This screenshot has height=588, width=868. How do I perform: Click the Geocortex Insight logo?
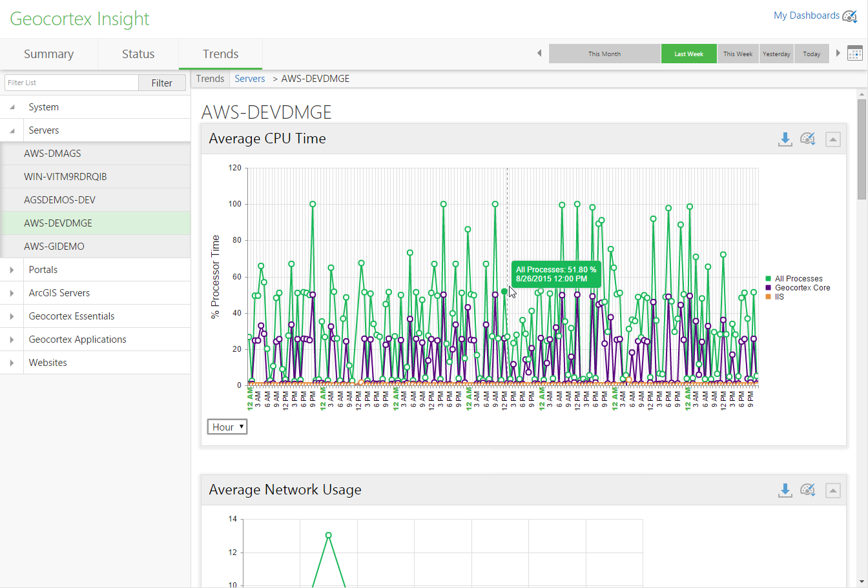click(x=79, y=19)
